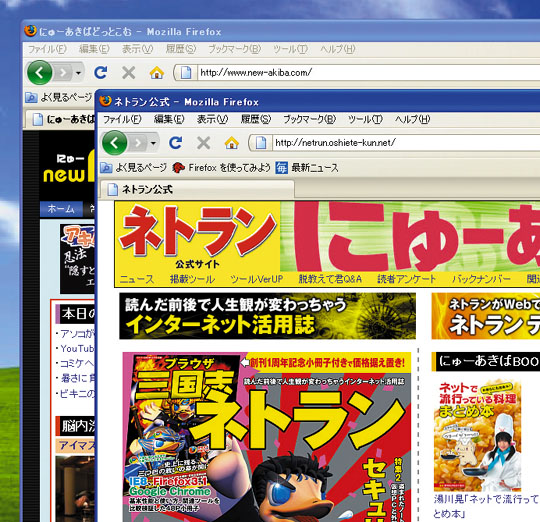540x522 pixels.
Task: Open 編集 menu in ネトラン公式 window
Action: tap(169, 119)
